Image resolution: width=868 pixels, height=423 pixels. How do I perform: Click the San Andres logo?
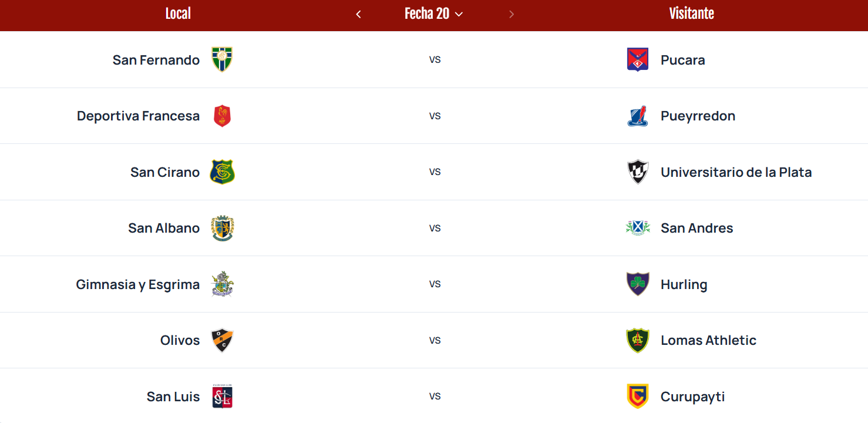pyautogui.click(x=637, y=228)
